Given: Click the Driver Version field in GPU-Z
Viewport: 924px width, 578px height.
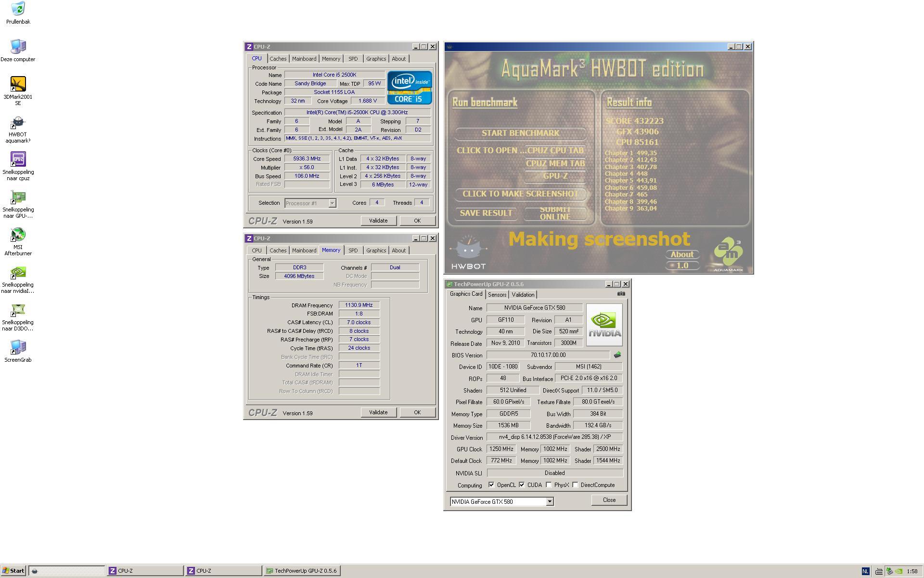Looking at the screenshot, I should coord(555,437).
